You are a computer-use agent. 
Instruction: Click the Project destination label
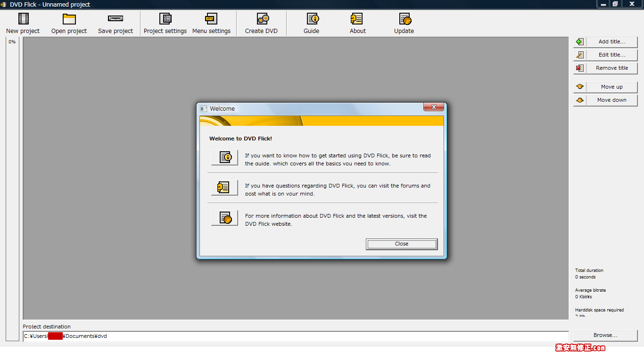[x=47, y=327]
